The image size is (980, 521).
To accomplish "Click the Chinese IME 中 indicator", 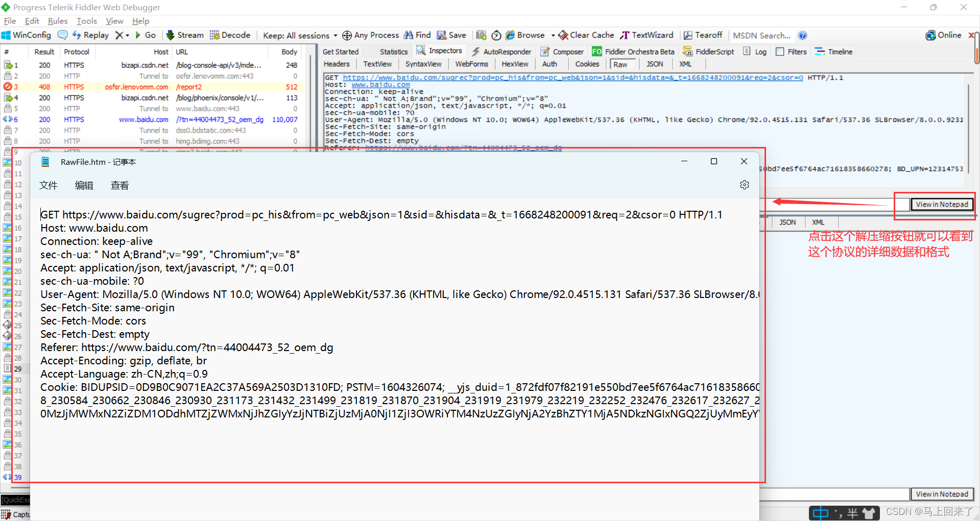I will (x=820, y=513).
